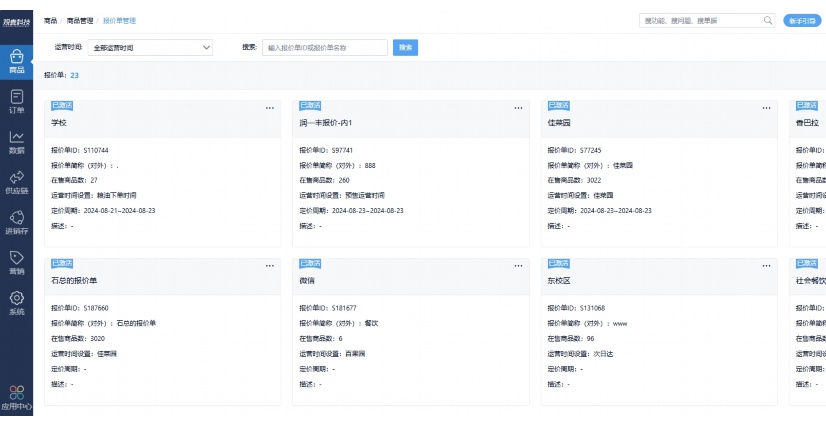
Task: Click the 报价单管理 breadcrumb
Action: coord(119,21)
